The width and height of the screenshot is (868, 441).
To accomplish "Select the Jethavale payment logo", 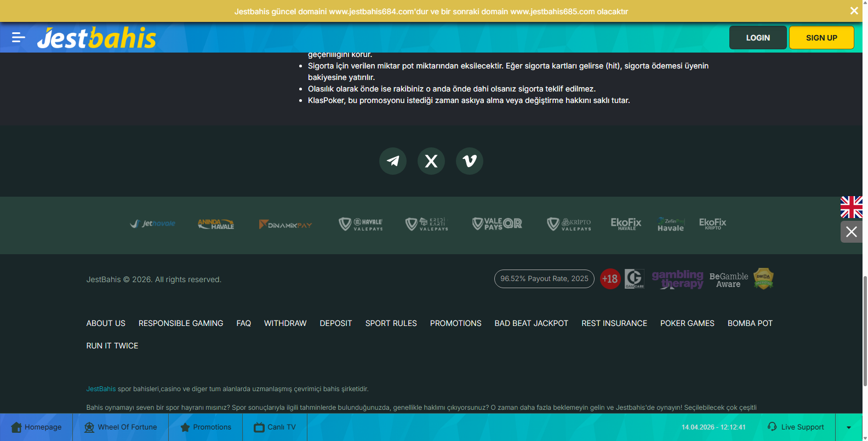I will [153, 224].
